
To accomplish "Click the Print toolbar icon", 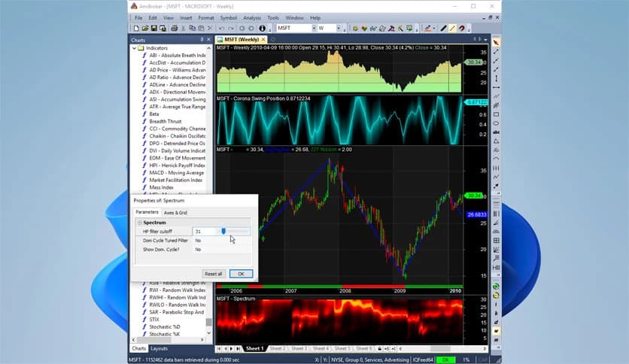I will point(174,29).
